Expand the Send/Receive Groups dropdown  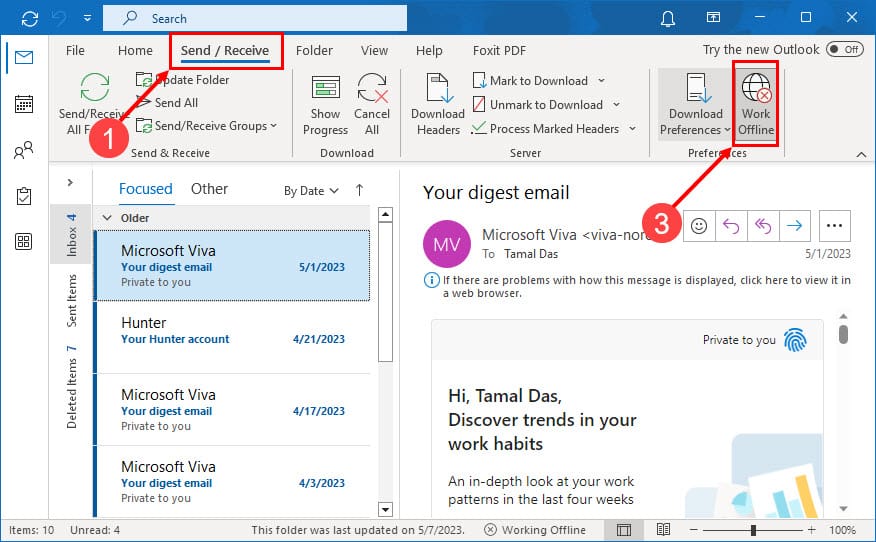coord(206,126)
